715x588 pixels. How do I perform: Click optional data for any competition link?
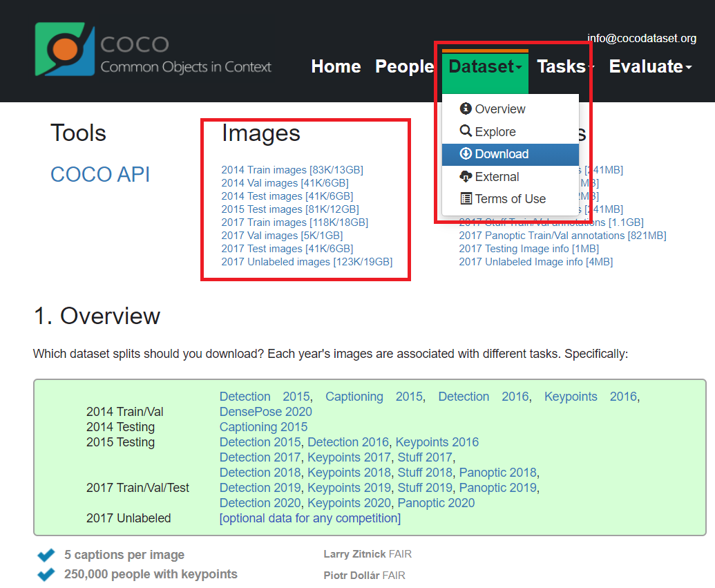310,518
